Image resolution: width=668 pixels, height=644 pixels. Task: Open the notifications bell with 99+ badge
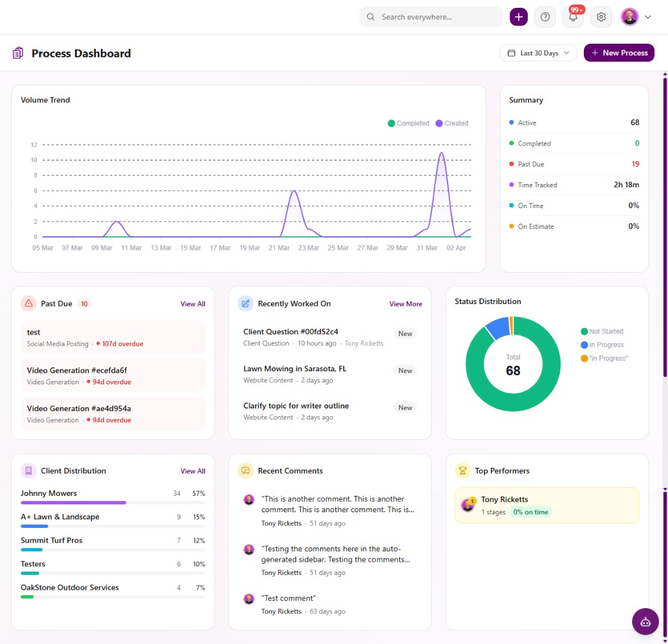pos(573,17)
